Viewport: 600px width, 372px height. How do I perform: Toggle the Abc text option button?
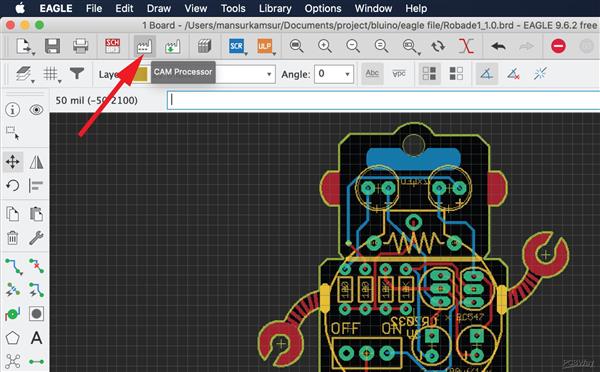pos(372,73)
